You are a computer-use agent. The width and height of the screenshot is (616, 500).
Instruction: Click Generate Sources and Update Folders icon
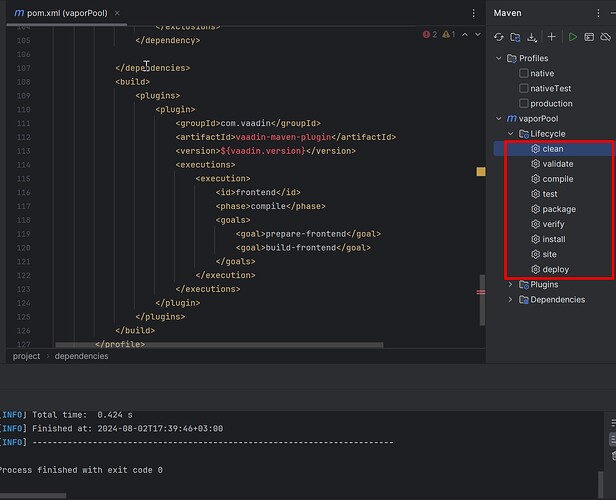pyautogui.click(x=516, y=37)
